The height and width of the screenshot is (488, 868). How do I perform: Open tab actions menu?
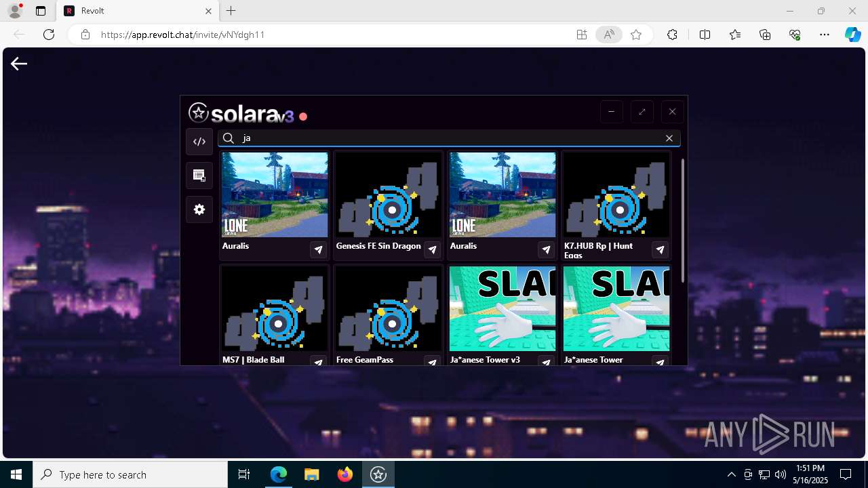[x=41, y=11]
